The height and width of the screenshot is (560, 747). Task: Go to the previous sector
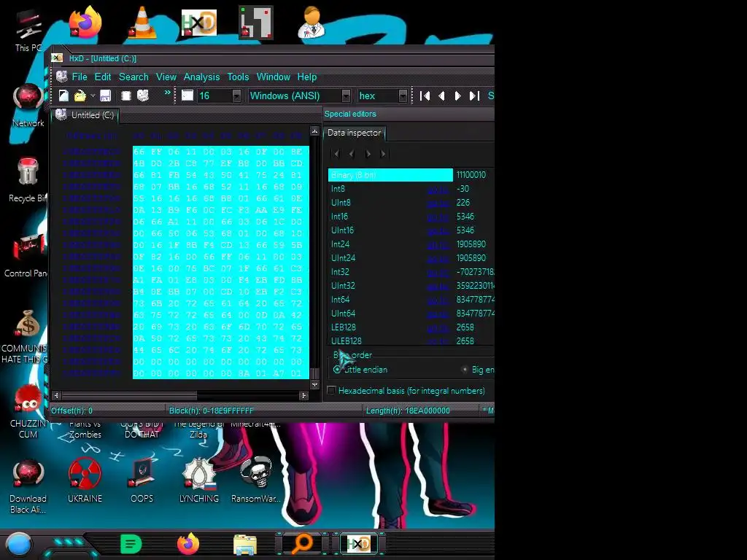point(441,96)
